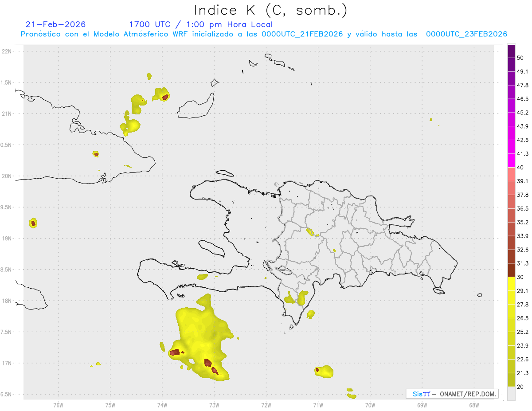
Task: Click the colorbar label '22.6'
Action: (523, 360)
